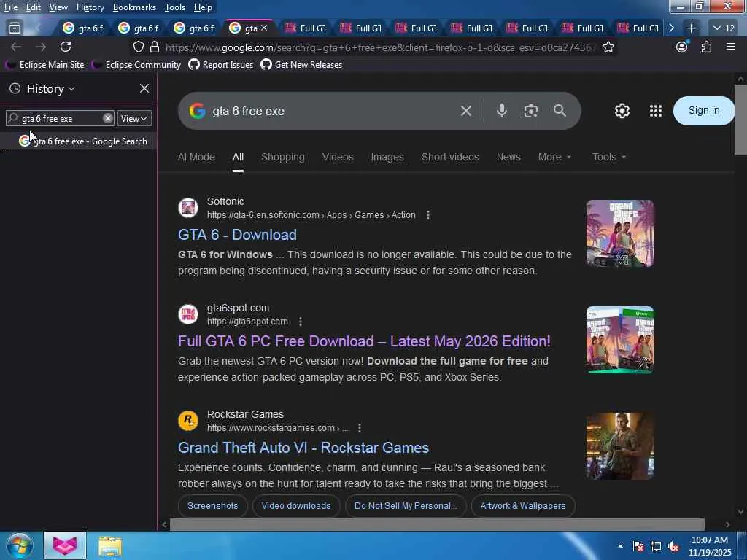Click the horizontal scrollbar at page bottom
747x560 pixels.
pos(437,524)
